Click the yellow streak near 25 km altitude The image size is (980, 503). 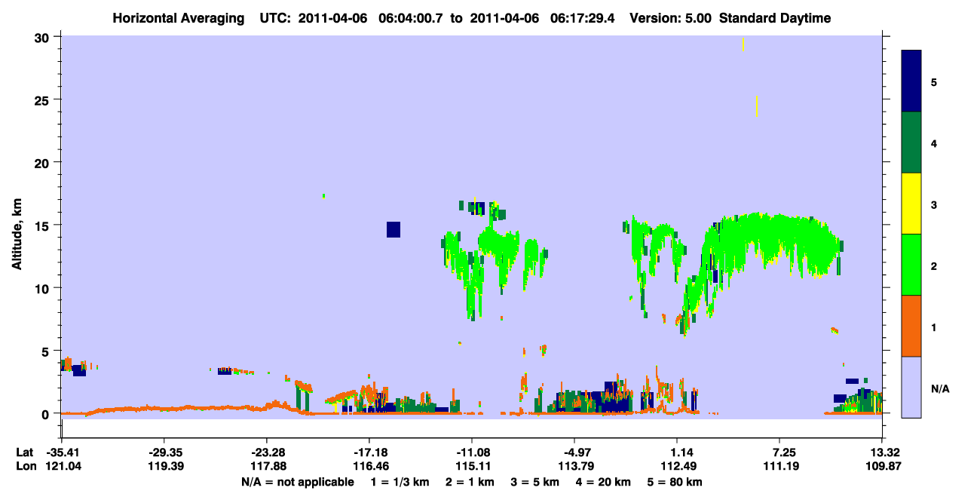click(x=757, y=106)
